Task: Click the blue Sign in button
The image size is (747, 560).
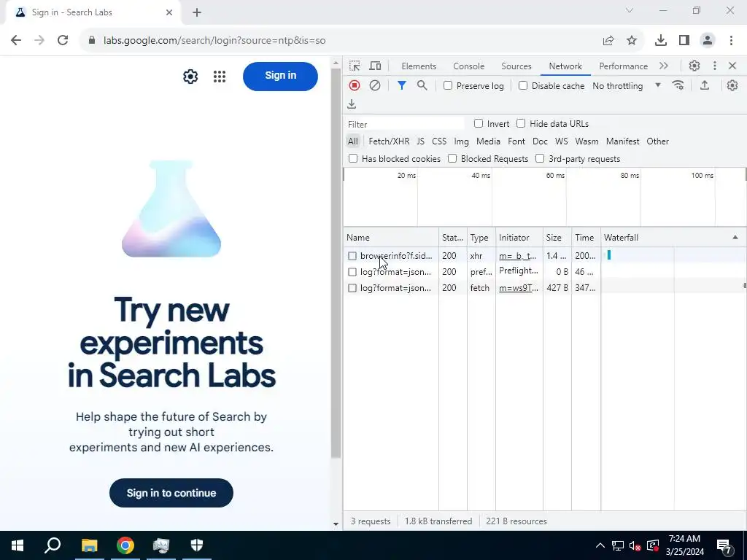Action: (280, 76)
